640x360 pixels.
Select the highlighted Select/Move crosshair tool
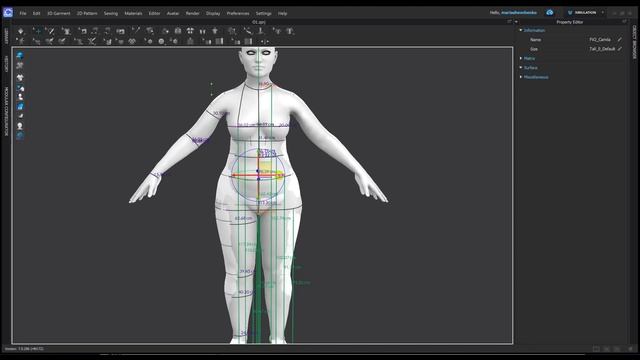(37, 31)
